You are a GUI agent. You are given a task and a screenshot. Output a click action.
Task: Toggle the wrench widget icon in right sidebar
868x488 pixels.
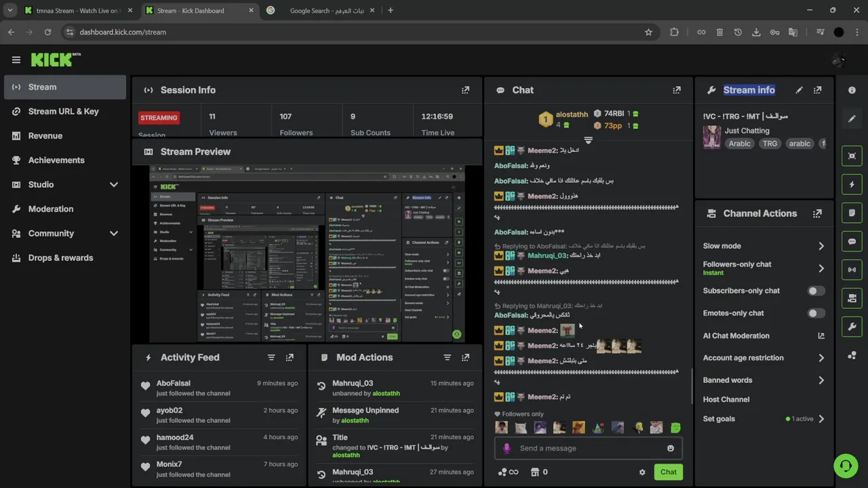(852, 327)
